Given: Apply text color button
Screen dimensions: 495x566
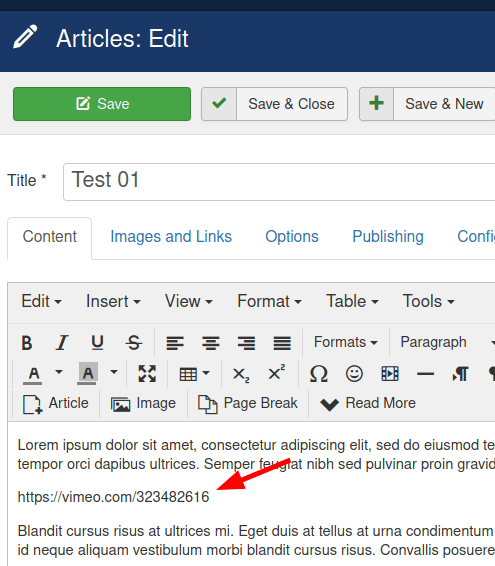Looking at the screenshot, I should tap(34, 374).
